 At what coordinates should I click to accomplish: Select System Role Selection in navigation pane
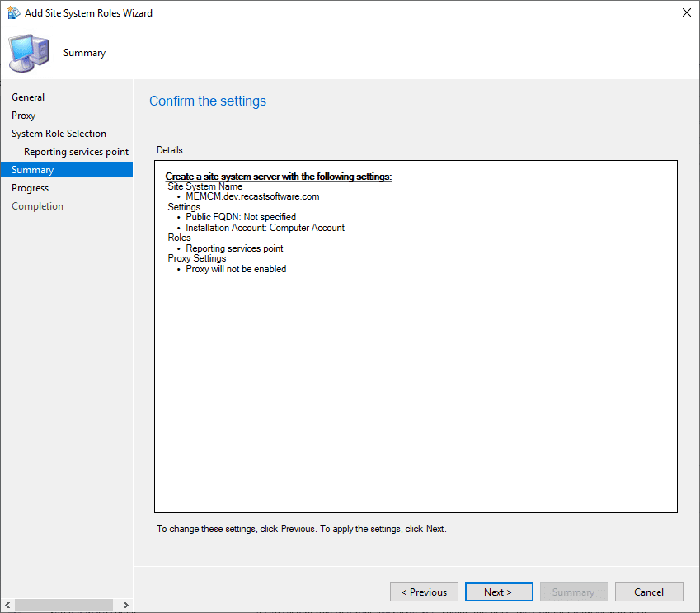tap(59, 134)
